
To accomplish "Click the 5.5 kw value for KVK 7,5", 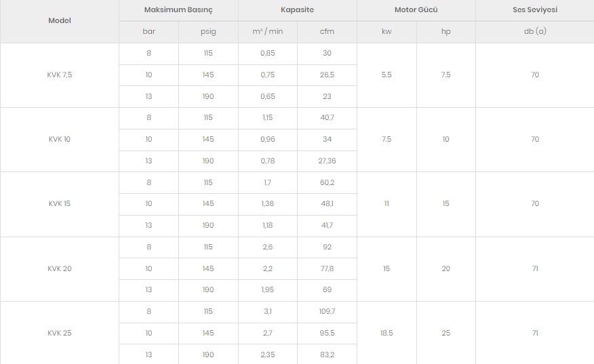I will coord(387,75).
